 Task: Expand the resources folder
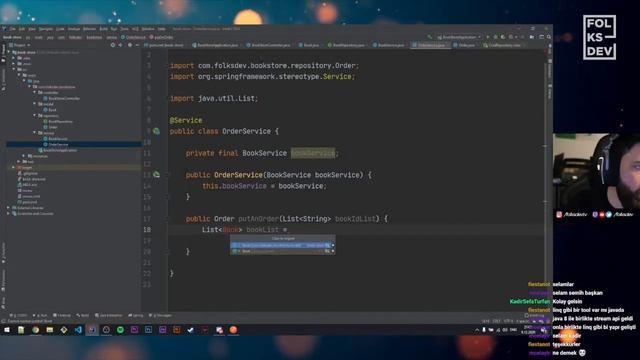(24, 156)
